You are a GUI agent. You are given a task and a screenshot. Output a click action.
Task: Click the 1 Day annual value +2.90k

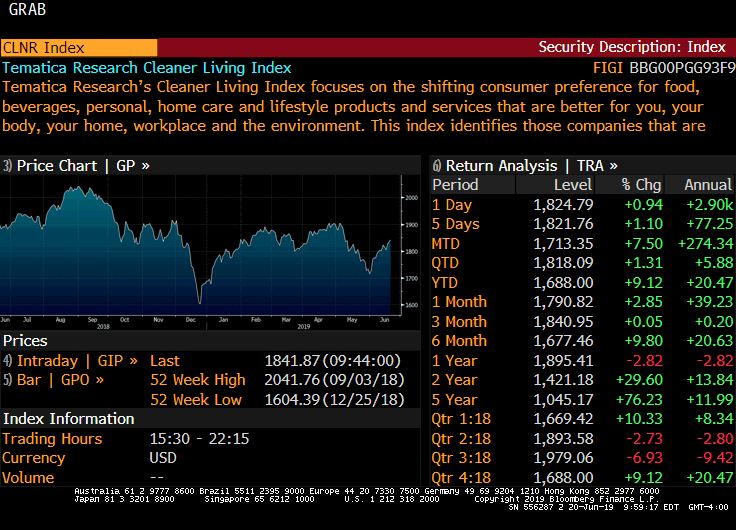pyautogui.click(x=710, y=205)
